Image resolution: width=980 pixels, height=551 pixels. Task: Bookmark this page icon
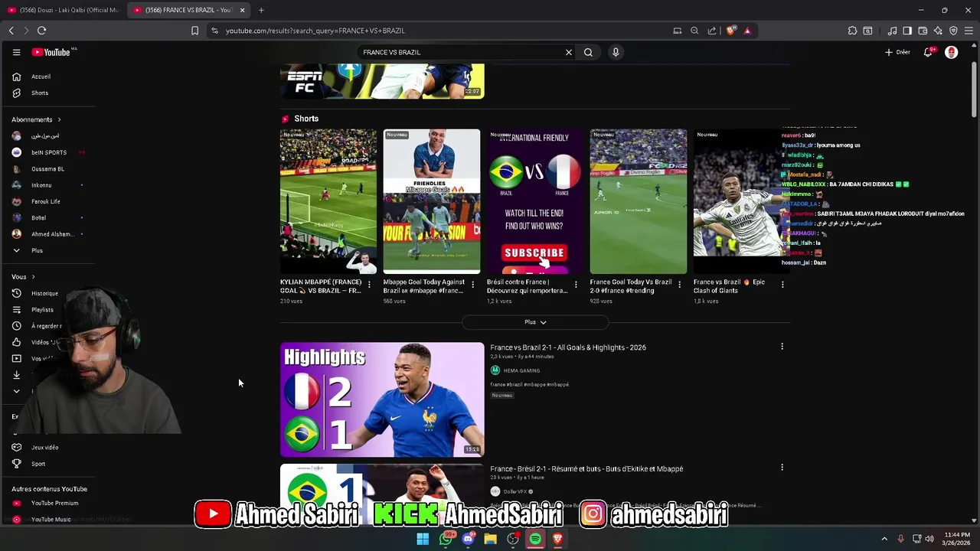pyautogui.click(x=194, y=31)
